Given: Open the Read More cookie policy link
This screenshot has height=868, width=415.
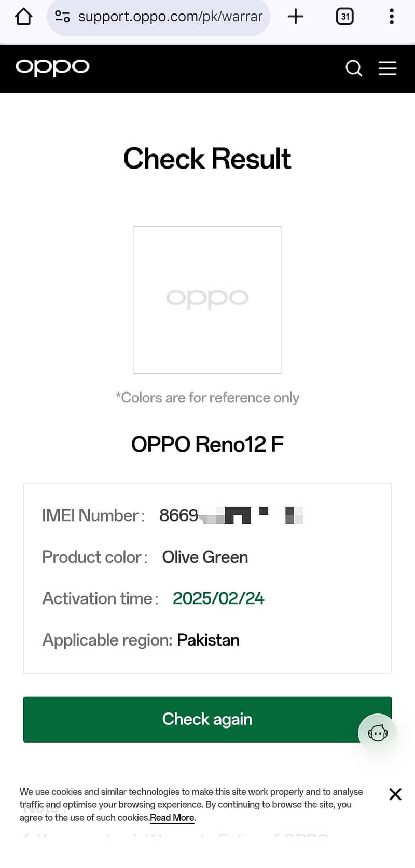Looking at the screenshot, I should 171,817.
